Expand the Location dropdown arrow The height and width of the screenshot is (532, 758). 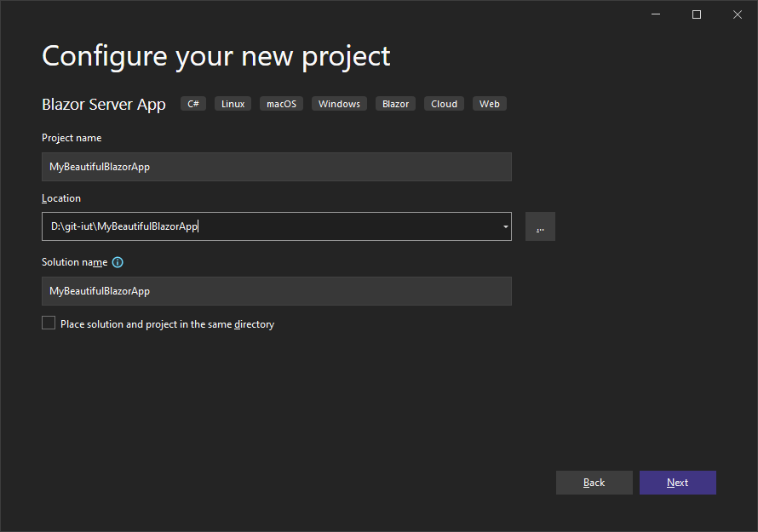tap(506, 226)
